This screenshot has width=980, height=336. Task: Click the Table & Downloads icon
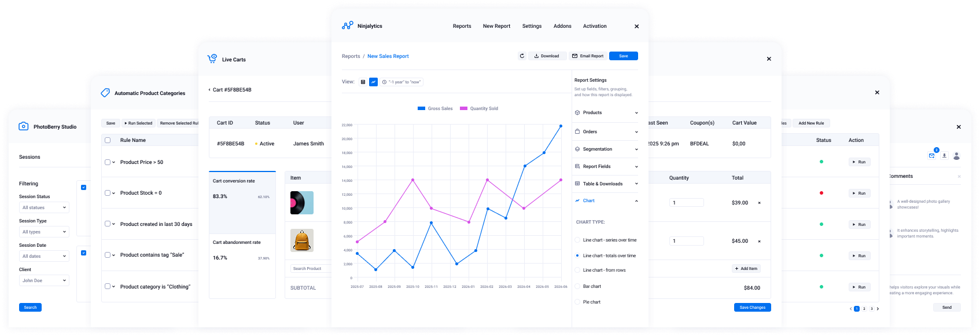(x=577, y=184)
